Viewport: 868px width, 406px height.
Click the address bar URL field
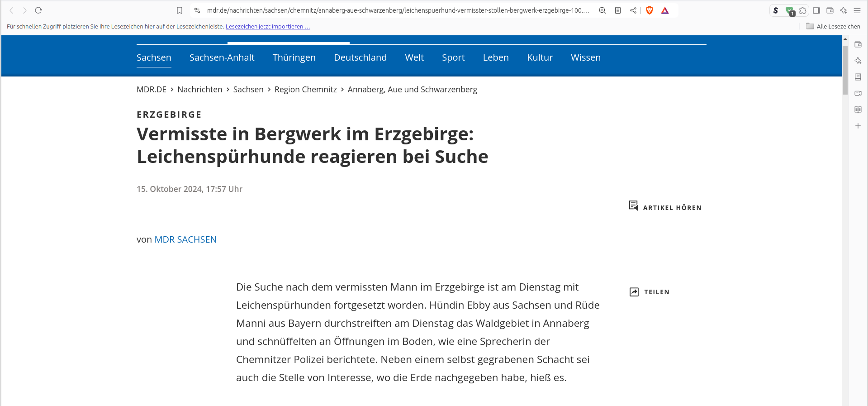pyautogui.click(x=398, y=10)
